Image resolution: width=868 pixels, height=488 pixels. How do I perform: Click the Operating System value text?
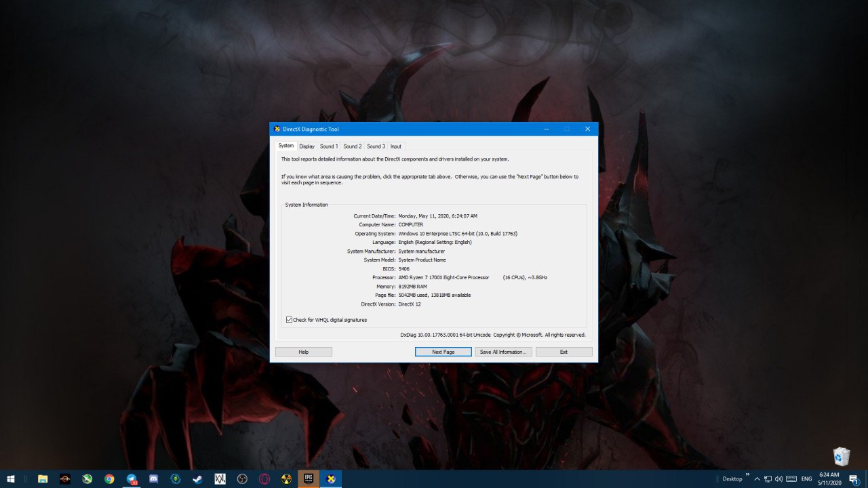click(x=458, y=233)
